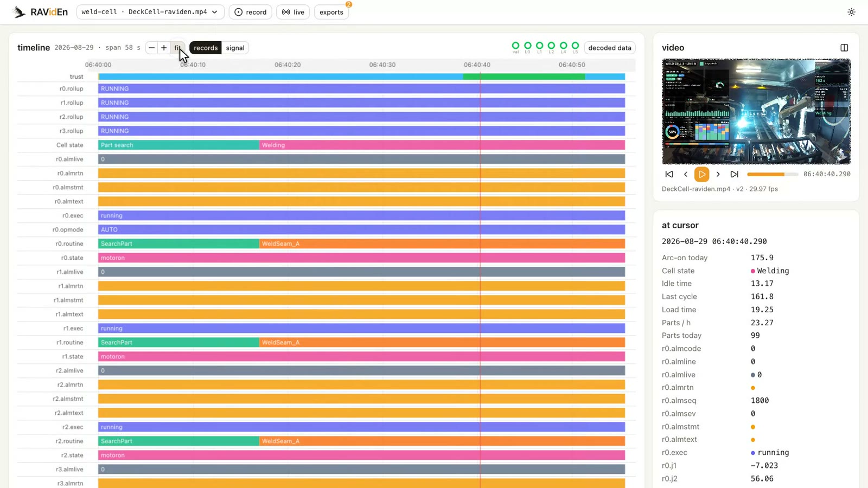Image resolution: width=868 pixels, height=488 pixels.
Task: Play the video
Action: click(702, 174)
